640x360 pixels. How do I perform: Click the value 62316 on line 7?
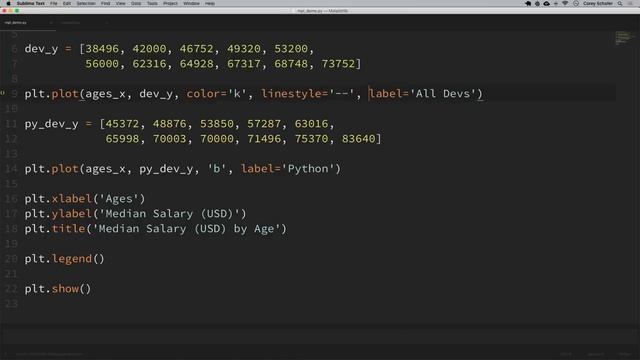[x=149, y=64]
